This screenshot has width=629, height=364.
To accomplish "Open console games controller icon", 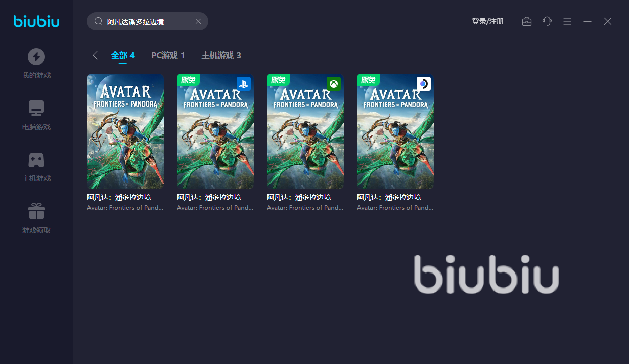I will coord(36,160).
